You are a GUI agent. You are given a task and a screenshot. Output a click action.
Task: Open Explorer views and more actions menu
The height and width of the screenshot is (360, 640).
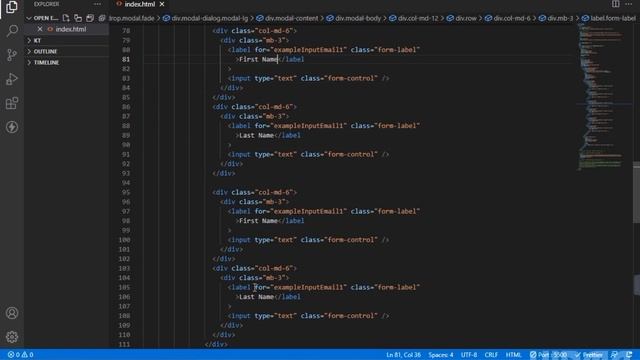[x=97, y=4]
